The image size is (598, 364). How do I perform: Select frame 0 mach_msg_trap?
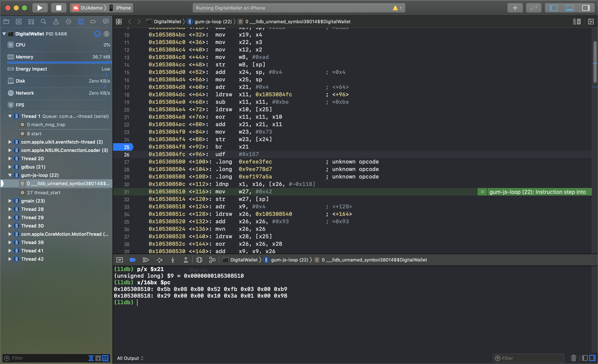coord(46,125)
